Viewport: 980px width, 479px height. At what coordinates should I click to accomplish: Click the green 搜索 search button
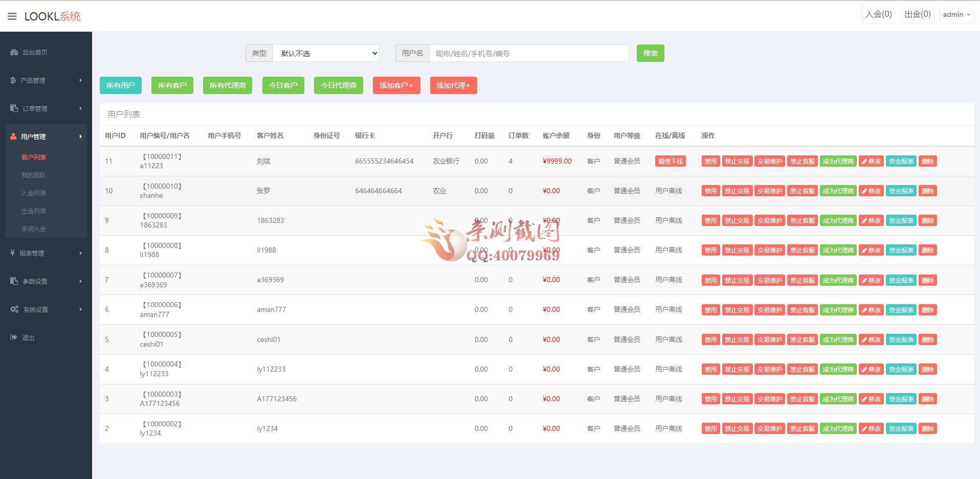coord(650,53)
